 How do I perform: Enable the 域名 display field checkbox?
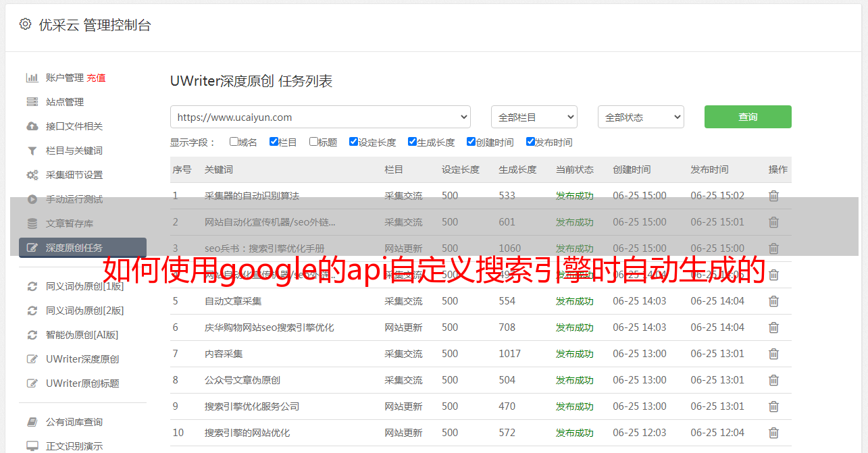pyautogui.click(x=234, y=142)
